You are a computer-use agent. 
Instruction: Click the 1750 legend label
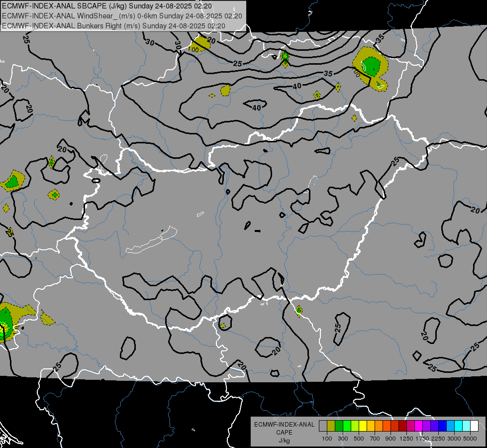422,439
